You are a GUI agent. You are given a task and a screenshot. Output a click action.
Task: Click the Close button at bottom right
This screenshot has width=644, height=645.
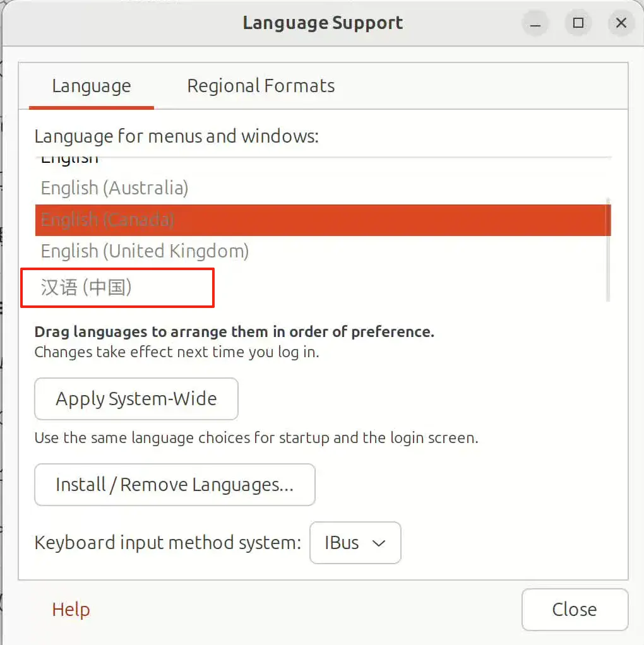(x=574, y=610)
